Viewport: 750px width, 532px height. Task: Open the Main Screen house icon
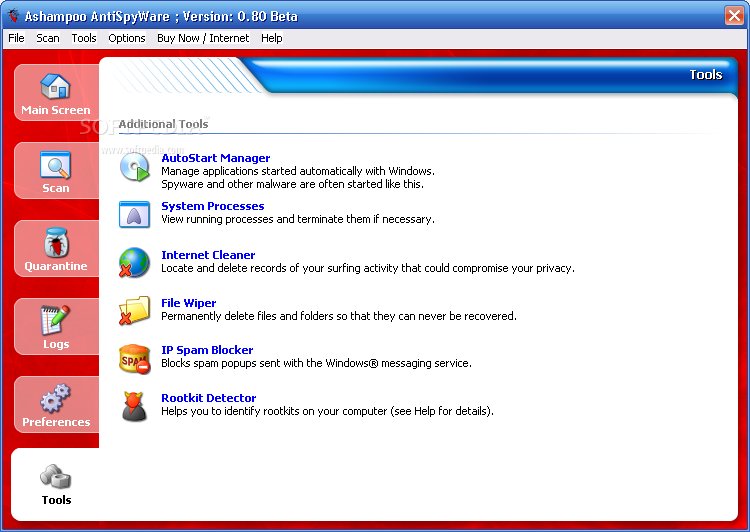click(x=55, y=86)
